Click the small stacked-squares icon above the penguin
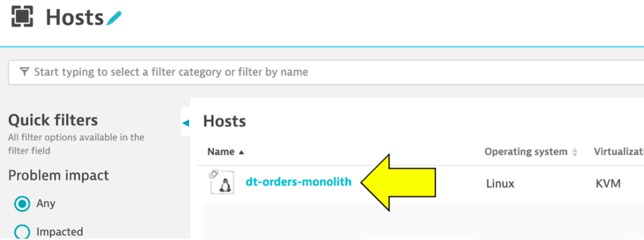 coord(214,174)
